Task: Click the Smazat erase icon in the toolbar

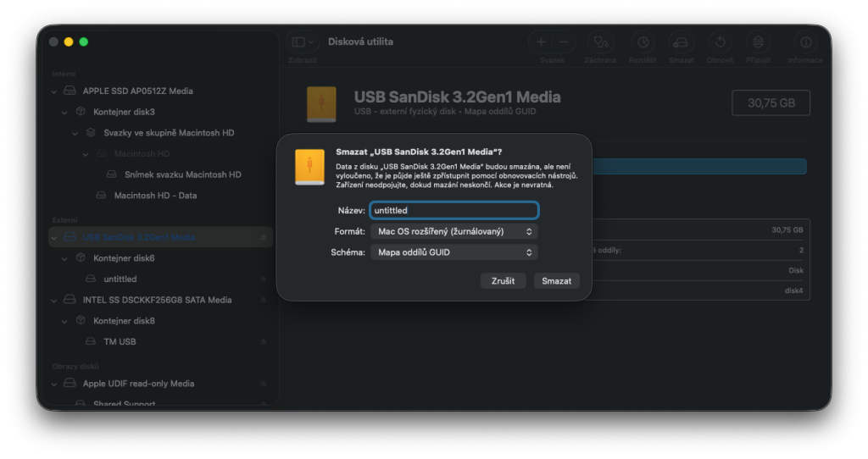Action: (681, 42)
